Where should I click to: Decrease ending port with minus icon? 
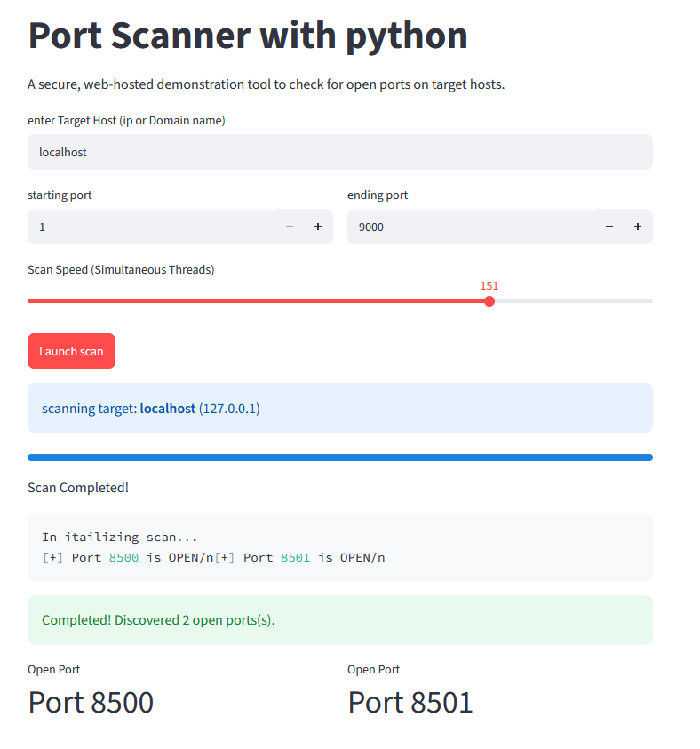[609, 227]
